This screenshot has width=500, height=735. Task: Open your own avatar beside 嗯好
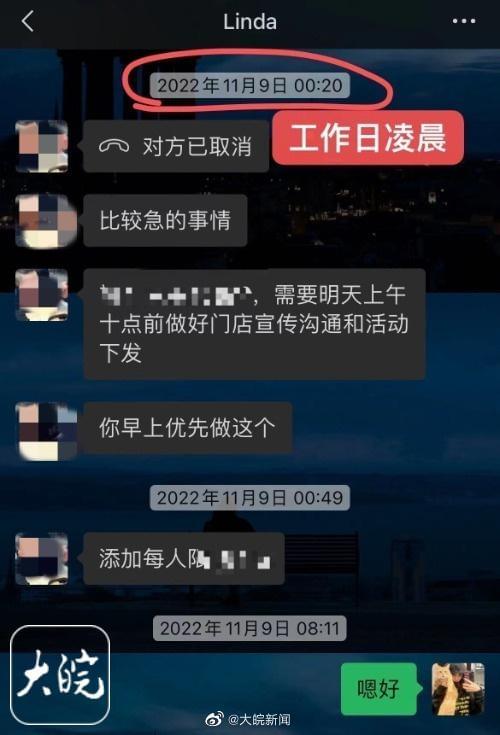(458, 689)
